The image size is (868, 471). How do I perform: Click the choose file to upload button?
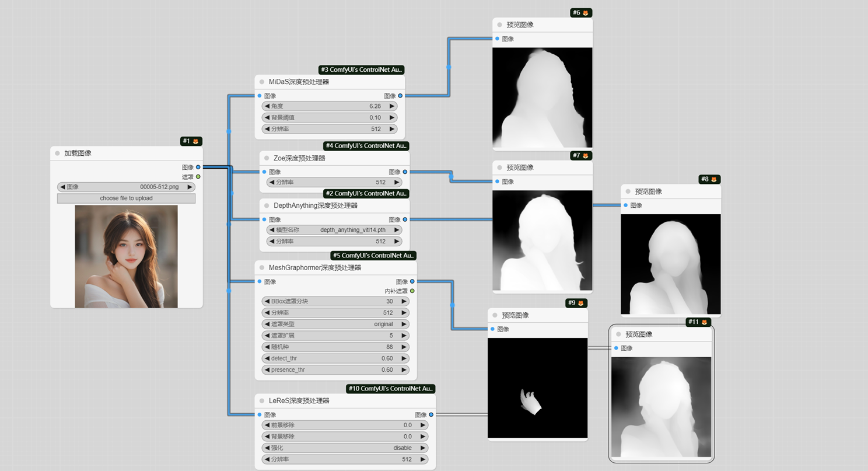coord(126,198)
